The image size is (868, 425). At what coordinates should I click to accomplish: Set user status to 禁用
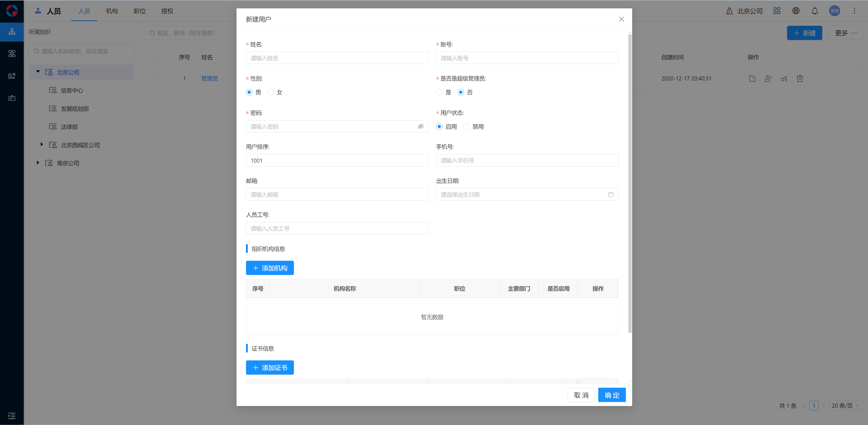pyautogui.click(x=466, y=127)
